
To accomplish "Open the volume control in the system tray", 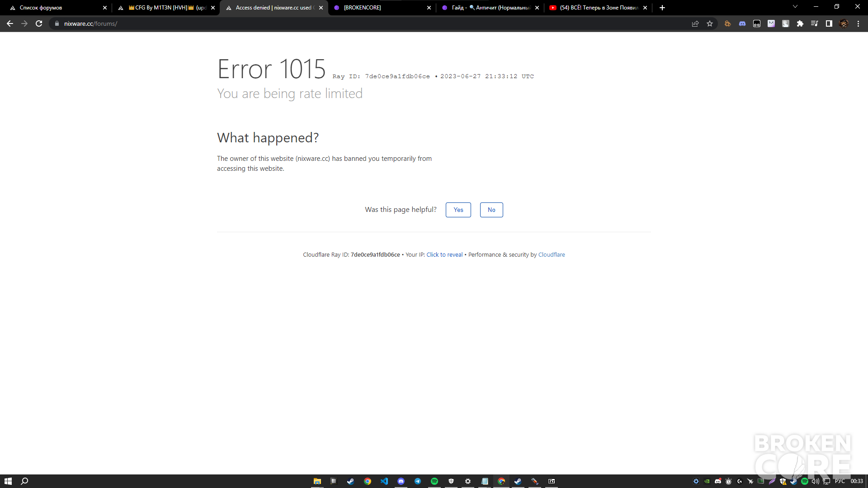I will pos(816,481).
